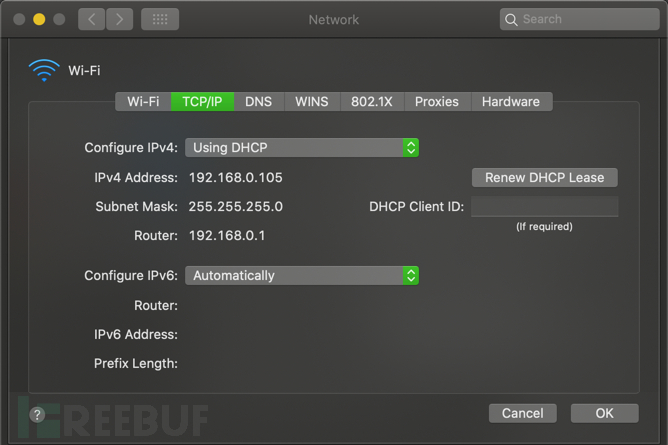Click the back navigation arrow

pyautogui.click(x=91, y=19)
